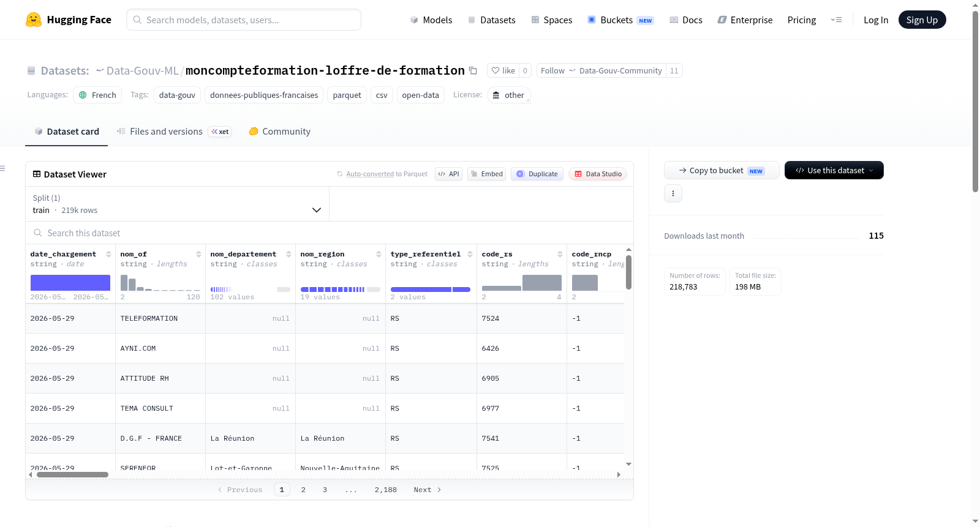The image size is (980, 527).
Task: Click the date_chargement histogram bar
Action: pos(70,283)
